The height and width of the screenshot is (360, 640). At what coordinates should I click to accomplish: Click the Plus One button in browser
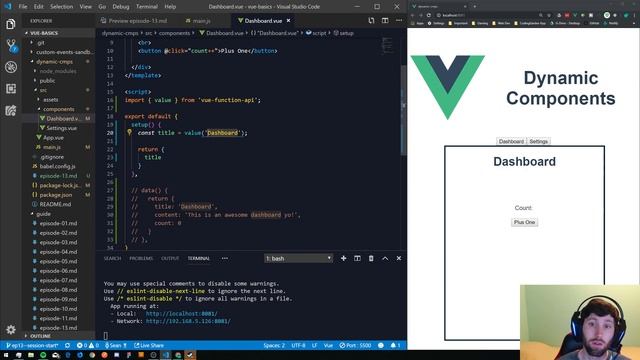524,222
